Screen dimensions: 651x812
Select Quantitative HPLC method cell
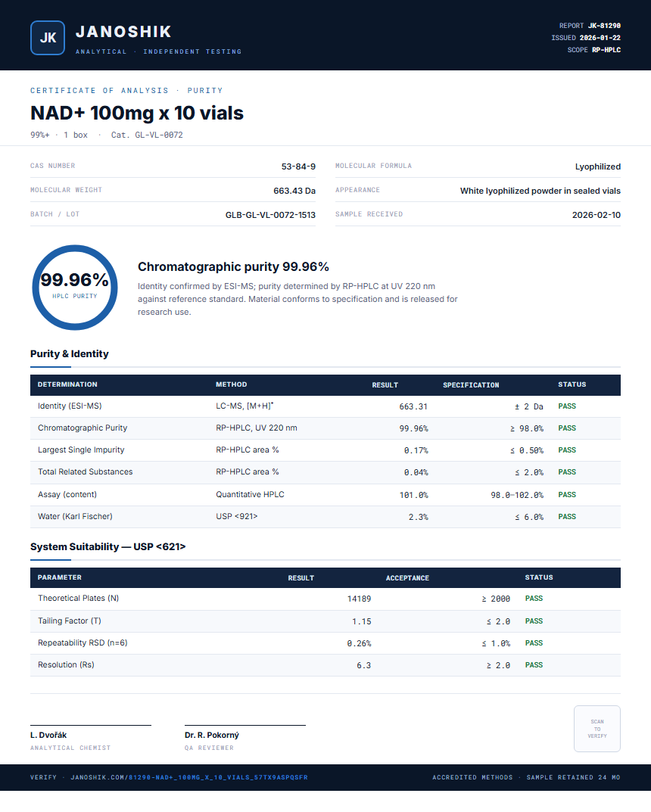(250, 494)
